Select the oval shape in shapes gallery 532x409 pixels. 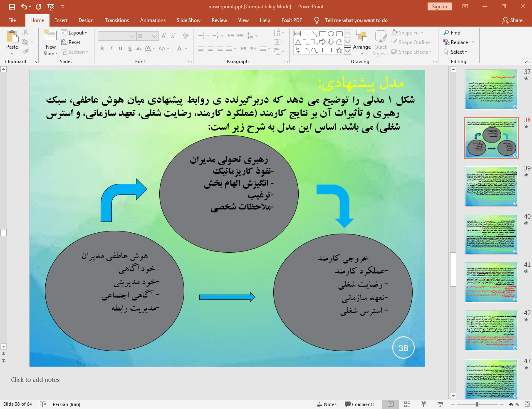pos(331,34)
